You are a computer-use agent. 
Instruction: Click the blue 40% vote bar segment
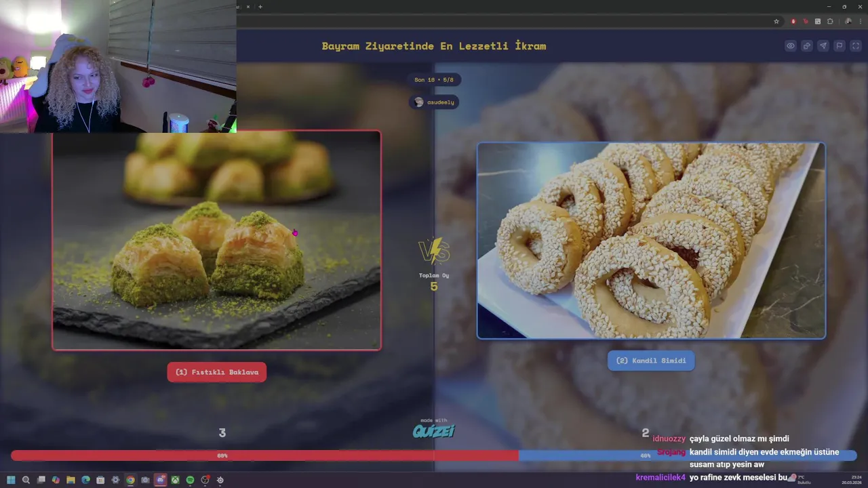(688, 455)
